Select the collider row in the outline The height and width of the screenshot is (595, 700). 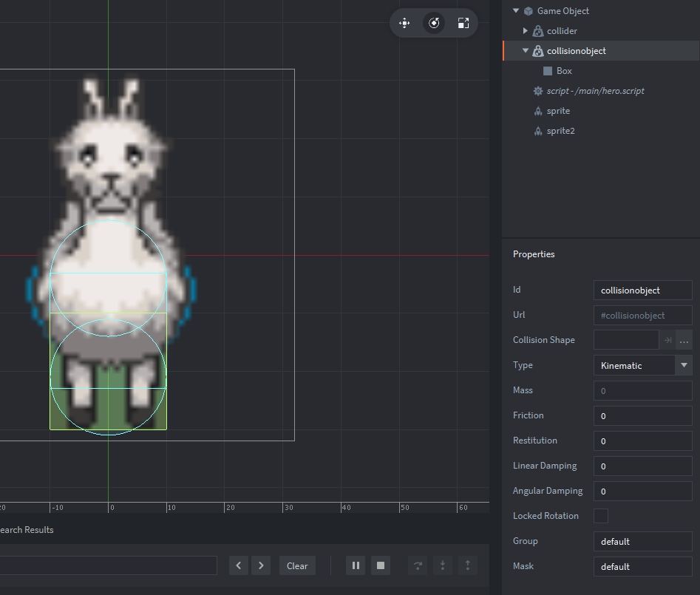point(601,31)
